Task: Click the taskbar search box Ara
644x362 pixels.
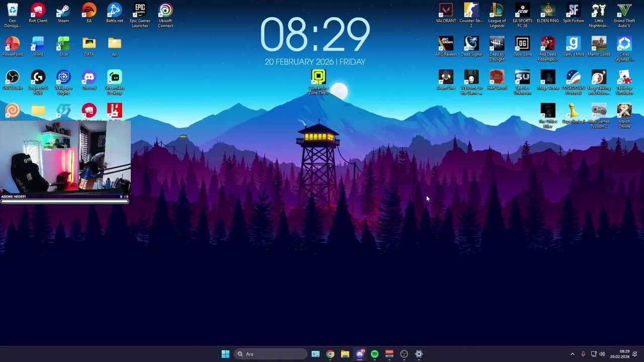Action: click(x=271, y=354)
